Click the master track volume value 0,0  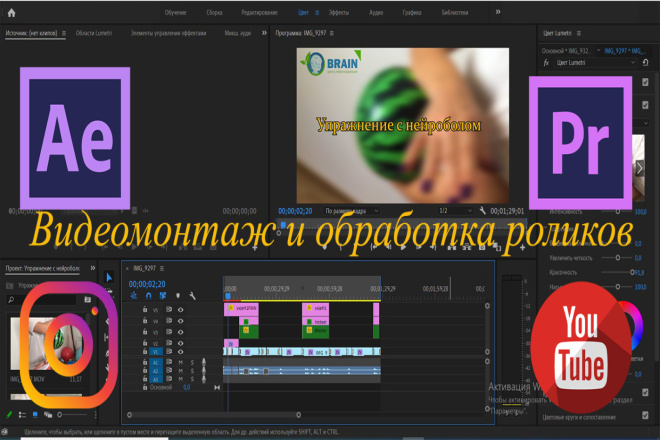(186, 387)
